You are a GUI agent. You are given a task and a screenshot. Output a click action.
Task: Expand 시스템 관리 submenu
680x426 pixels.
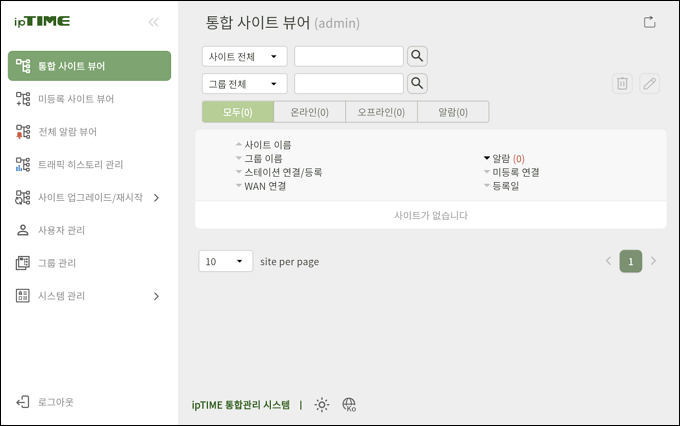click(x=156, y=296)
